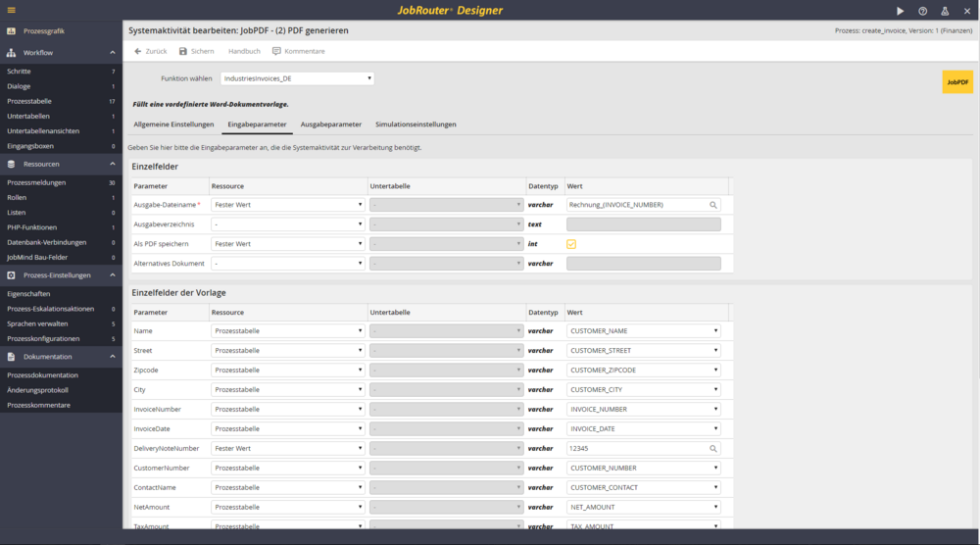Image resolution: width=980 pixels, height=545 pixels.
Task: Open the CUSTOMER_CONTACT value dropdown
Action: 644,487
